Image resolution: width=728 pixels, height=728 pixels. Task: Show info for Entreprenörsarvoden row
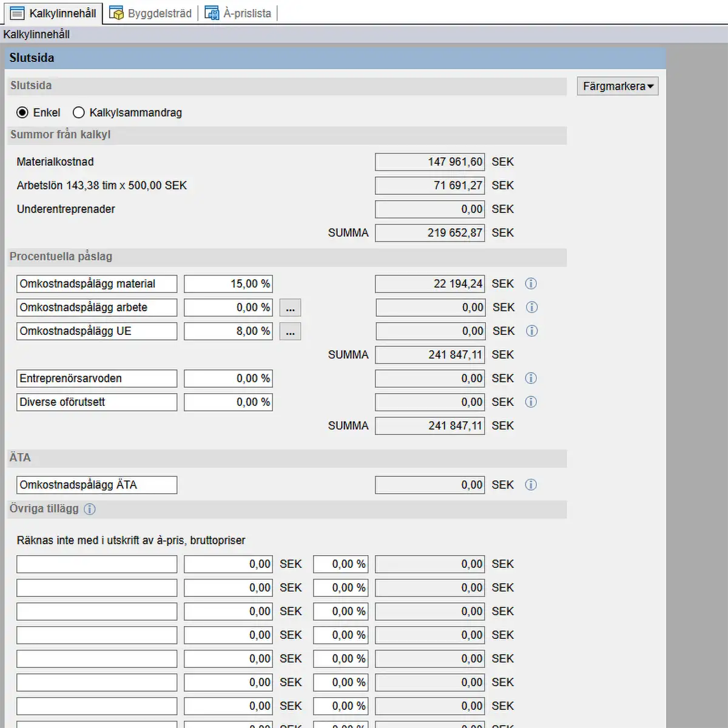pyautogui.click(x=531, y=379)
